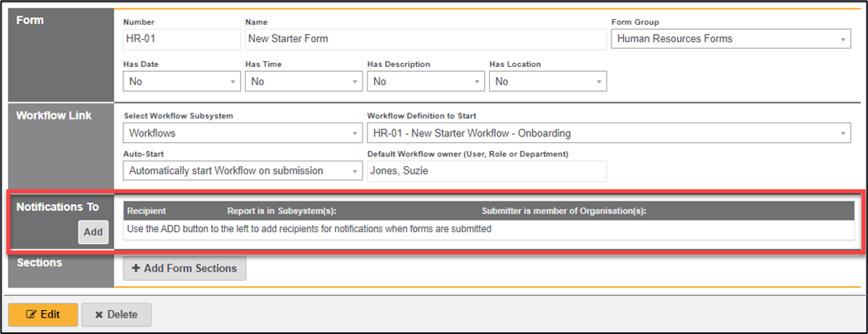Open the Has Time dropdown
This screenshot has width=868, height=334.
[x=304, y=81]
